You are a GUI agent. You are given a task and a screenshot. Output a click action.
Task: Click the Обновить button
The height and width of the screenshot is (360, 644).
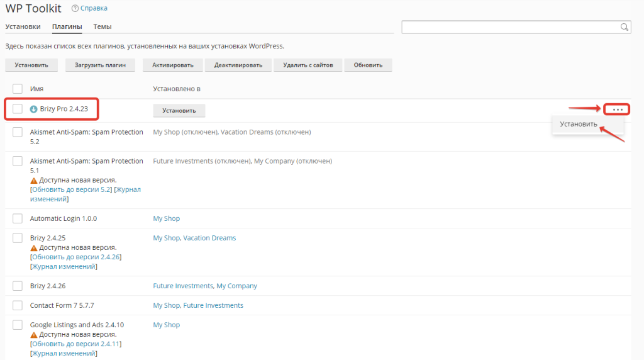368,65
